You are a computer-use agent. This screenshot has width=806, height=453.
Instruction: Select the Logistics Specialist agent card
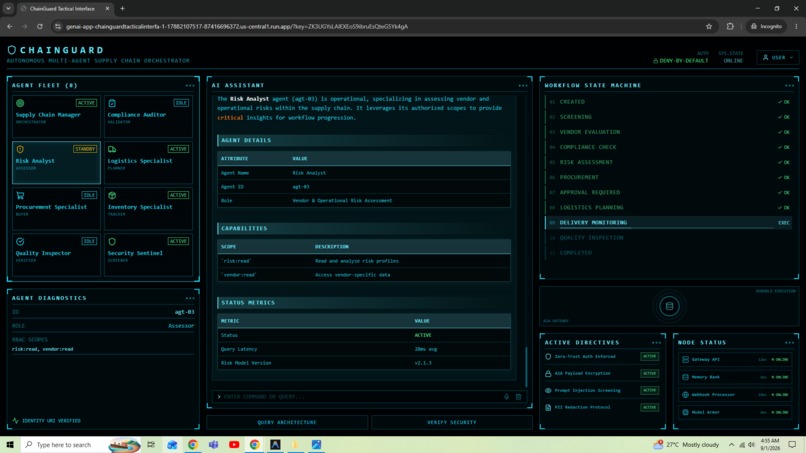point(148,162)
